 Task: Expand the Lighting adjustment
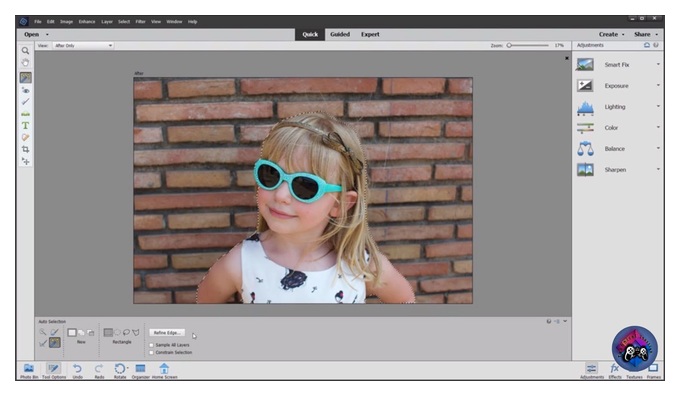658,106
